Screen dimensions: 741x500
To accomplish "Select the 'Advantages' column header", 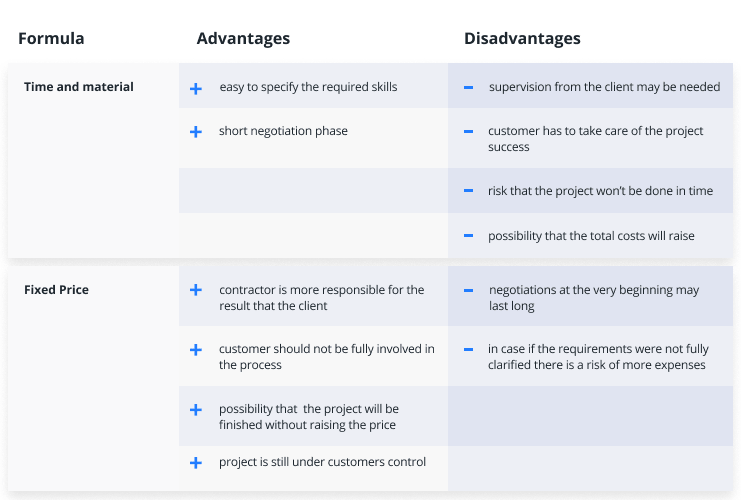I will pos(243,38).
